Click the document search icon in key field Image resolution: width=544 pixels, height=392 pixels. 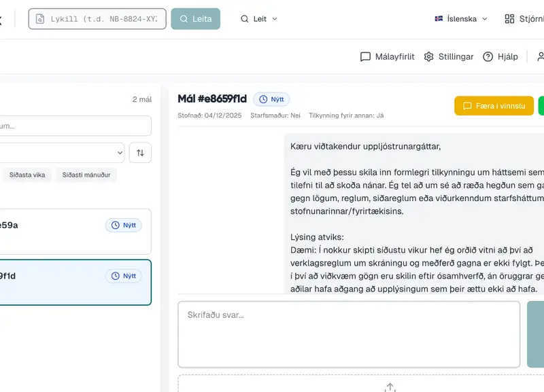tap(40, 19)
